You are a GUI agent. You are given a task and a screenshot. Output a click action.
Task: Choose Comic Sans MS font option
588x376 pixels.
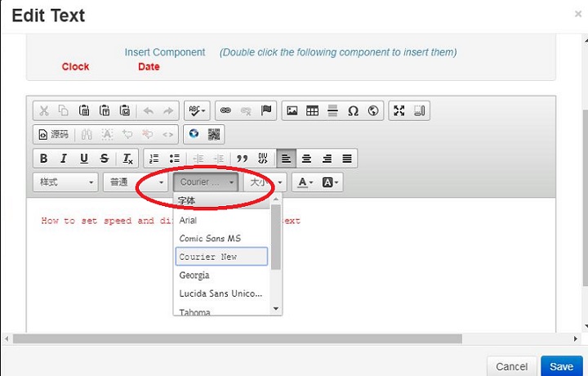[210, 238]
